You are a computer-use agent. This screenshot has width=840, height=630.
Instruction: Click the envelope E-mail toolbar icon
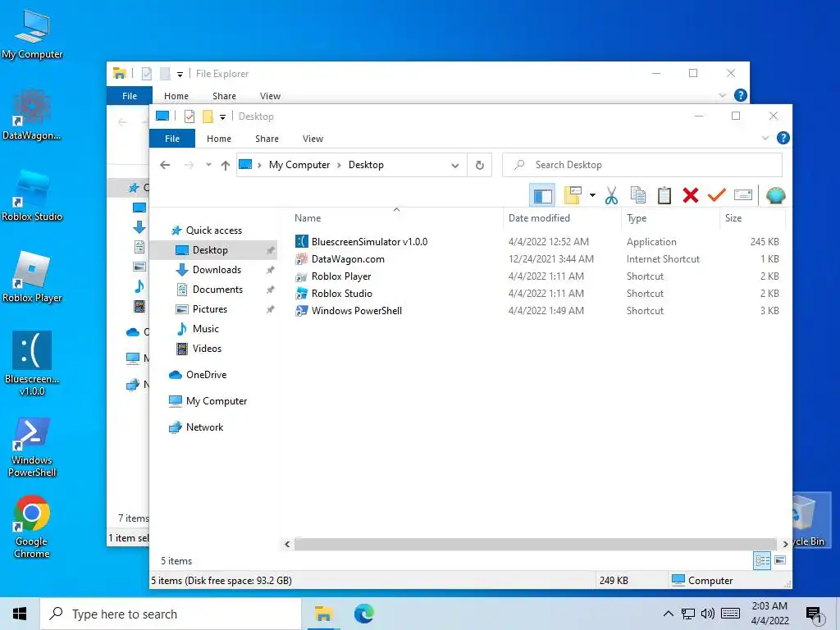pyautogui.click(x=743, y=195)
